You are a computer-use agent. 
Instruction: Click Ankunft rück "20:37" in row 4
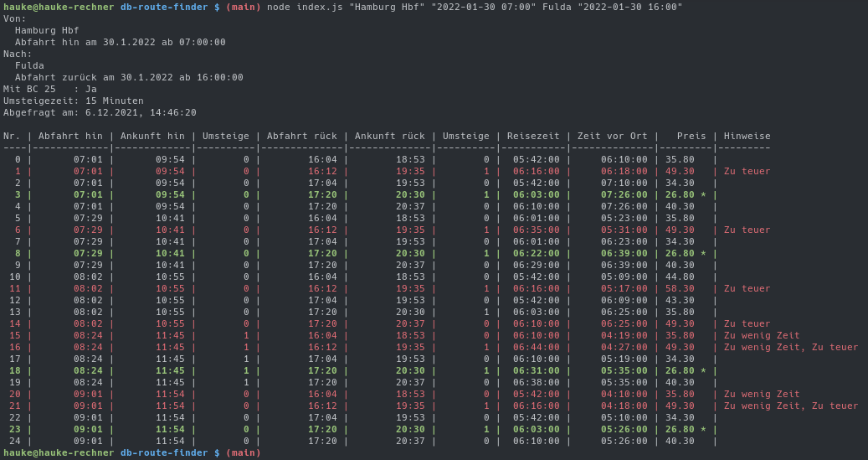pyautogui.click(x=410, y=206)
